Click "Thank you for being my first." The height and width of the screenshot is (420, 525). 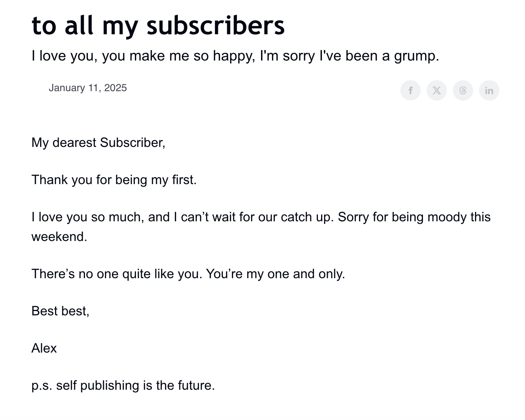coord(114,180)
